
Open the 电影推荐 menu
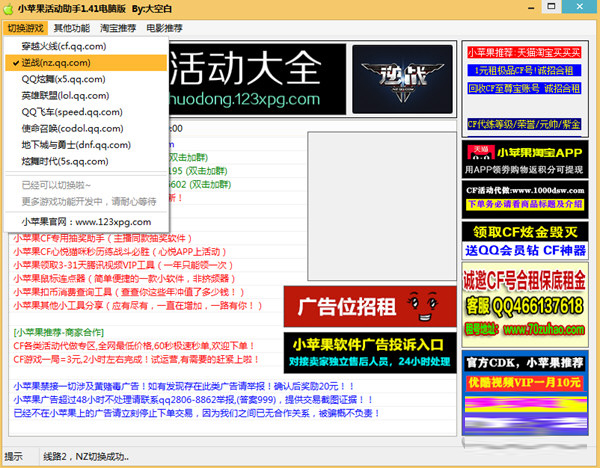point(163,28)
